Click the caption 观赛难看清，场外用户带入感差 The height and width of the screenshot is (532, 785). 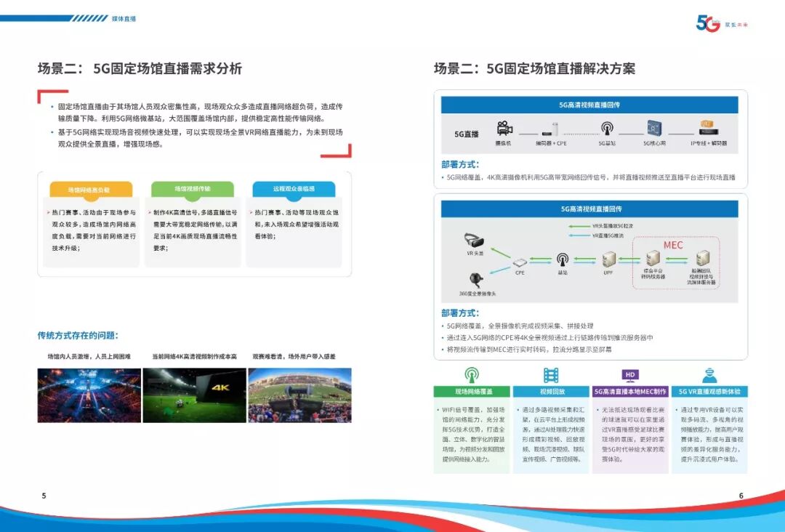294,356
